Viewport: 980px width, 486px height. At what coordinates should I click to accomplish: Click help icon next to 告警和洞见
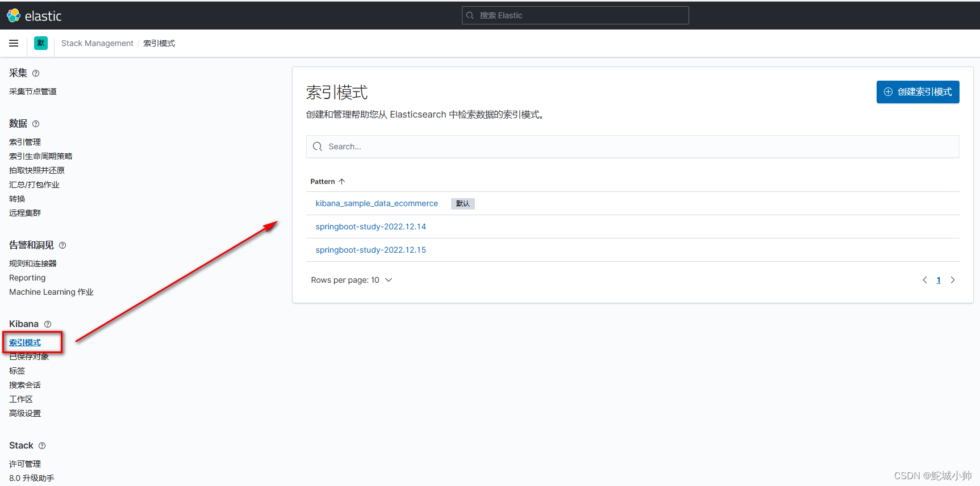[62, 245]
